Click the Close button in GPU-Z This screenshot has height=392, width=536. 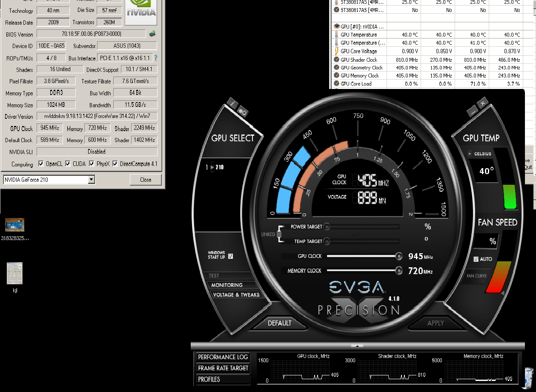[146, 180]
